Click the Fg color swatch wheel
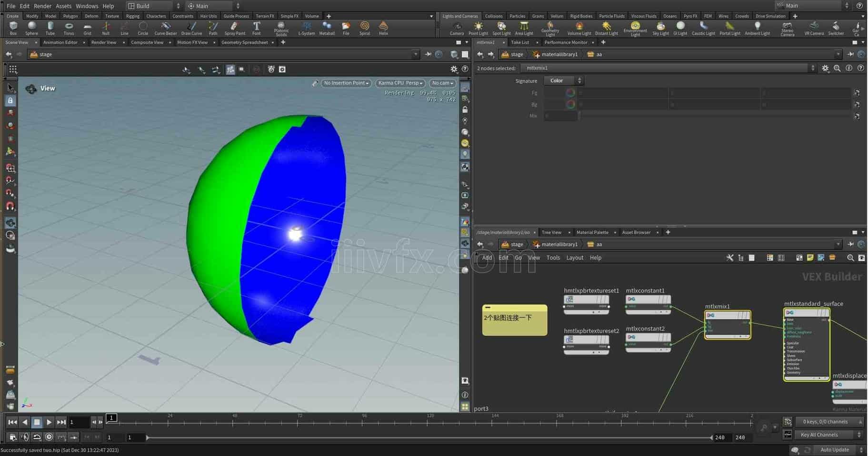This screenshot has height=456, width=868. (570, 93)
